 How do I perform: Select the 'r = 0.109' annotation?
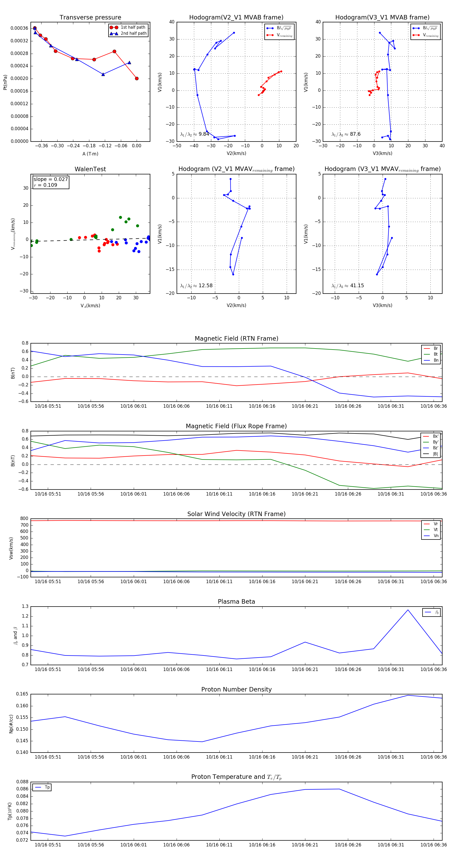[45, 185]
